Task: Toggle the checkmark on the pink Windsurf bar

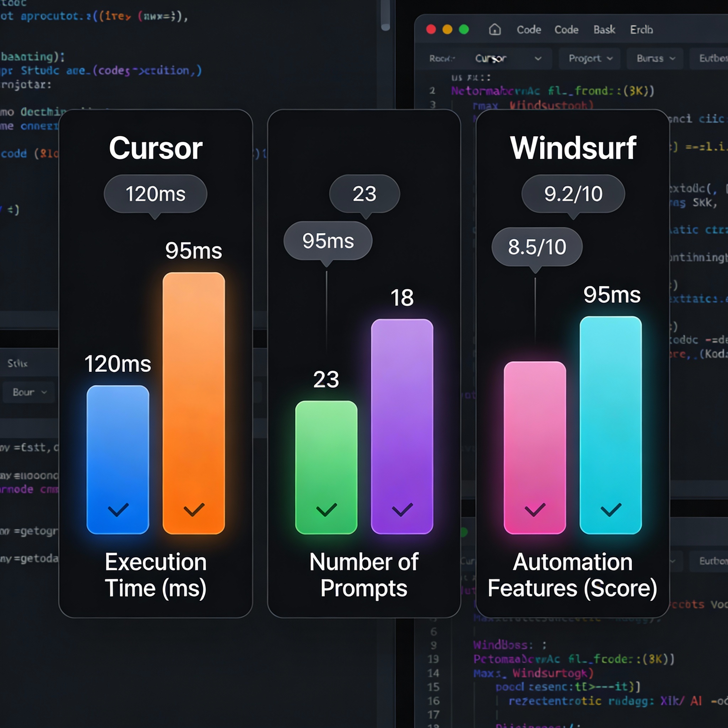Action: [x=534, y=509]
